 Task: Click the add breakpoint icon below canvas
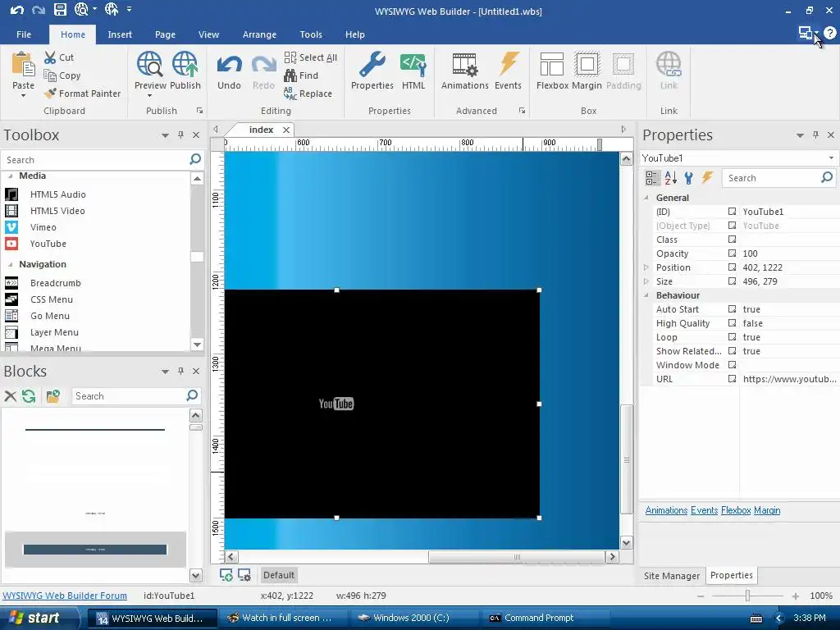pos(226,575)
